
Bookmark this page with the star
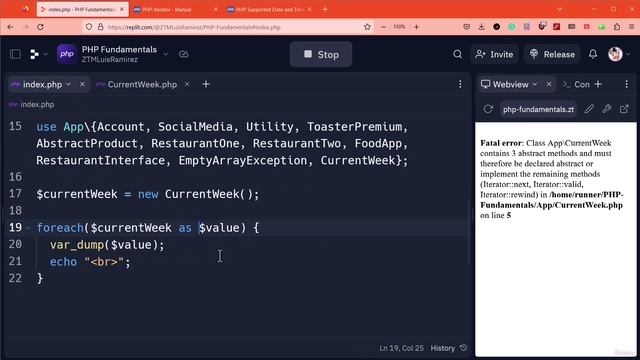[367, 27]
